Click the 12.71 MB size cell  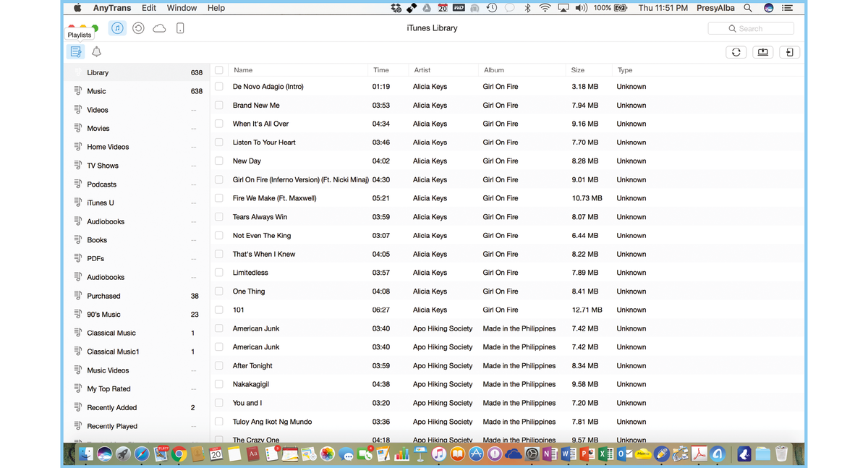pyautogui.click(x=587, y=310)
